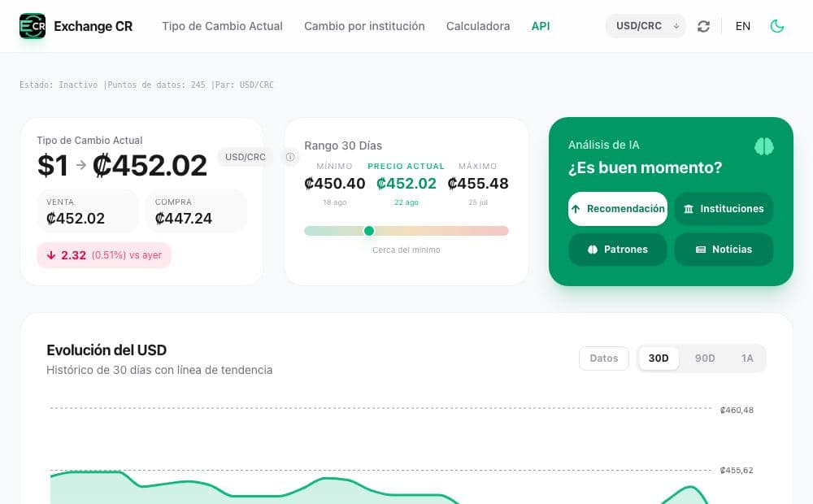Screen dimensions: 813x504
Task: Select the 1A chart range
Action: pyautogui.click(x=746, y=358)
